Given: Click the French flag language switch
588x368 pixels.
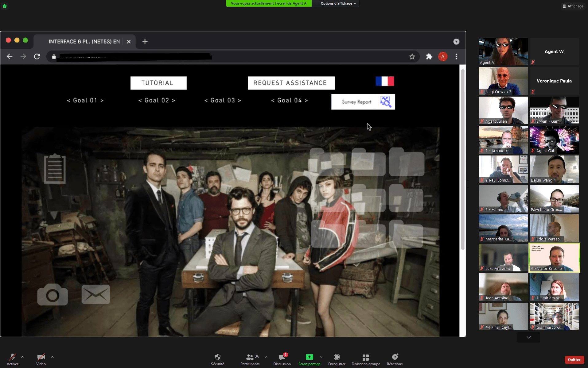Looking at the screenshot, I should point(384,81).
